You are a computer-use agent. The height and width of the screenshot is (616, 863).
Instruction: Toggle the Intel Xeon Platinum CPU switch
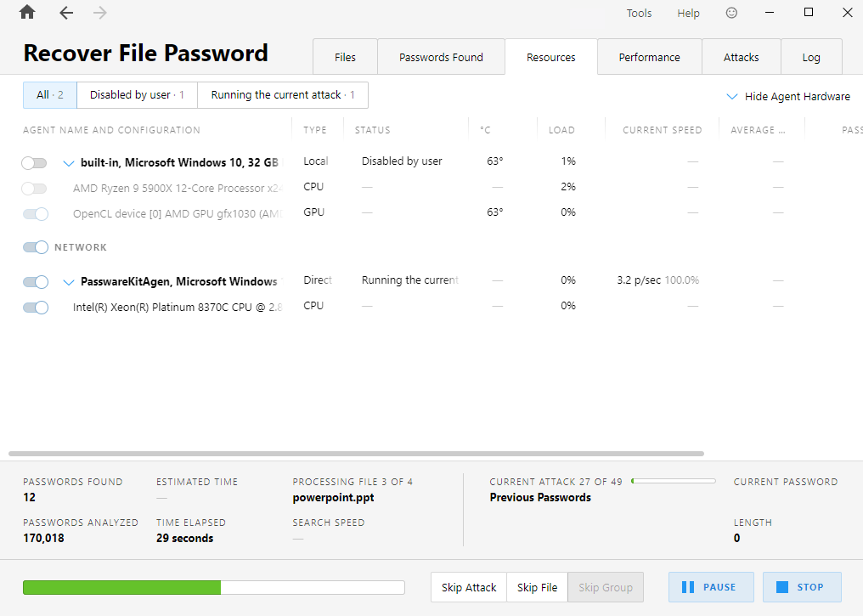point(35,308)
